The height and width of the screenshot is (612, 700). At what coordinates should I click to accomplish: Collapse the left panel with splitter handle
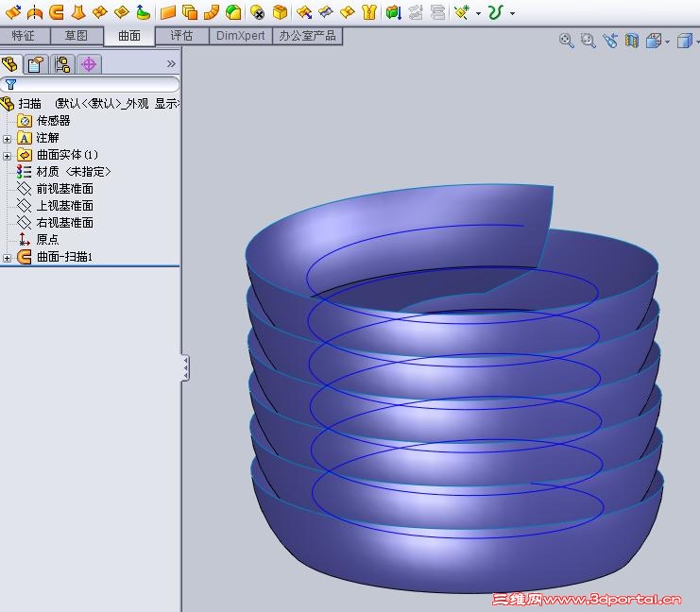pos(185,368)
